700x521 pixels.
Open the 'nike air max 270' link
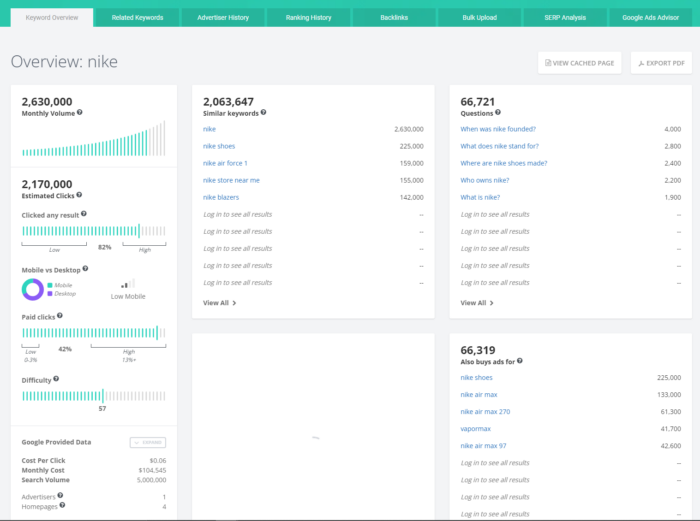[485, 412]
